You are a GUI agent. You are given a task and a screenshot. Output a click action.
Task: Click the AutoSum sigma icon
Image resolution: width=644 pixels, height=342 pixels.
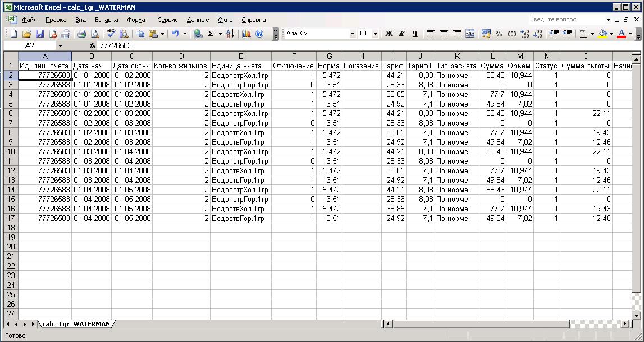211,34
